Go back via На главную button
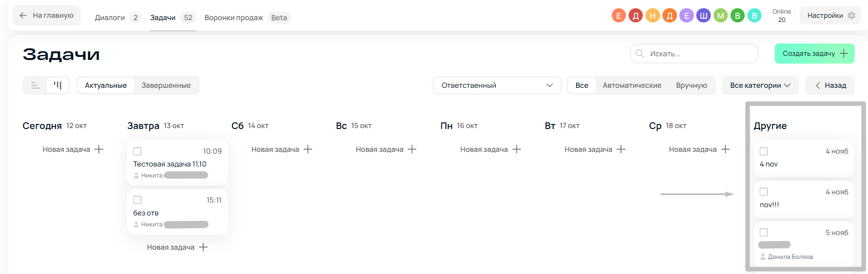 point(47,16)
